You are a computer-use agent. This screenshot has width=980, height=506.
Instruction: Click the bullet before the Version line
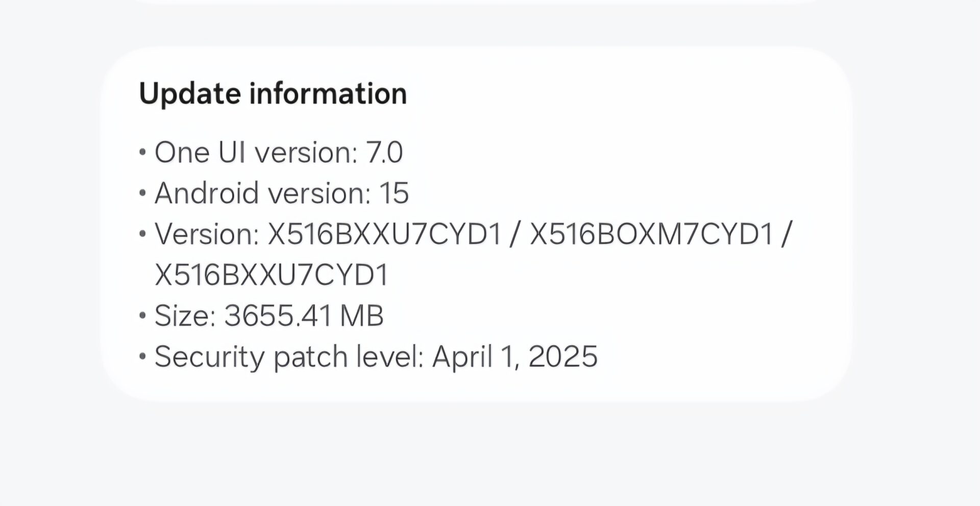pos(143,234)
